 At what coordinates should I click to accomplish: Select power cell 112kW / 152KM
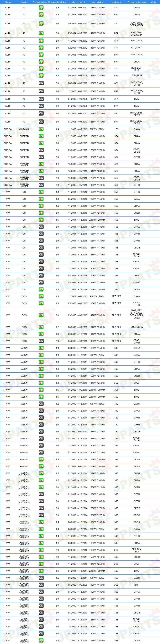click(x=97, y=473)
